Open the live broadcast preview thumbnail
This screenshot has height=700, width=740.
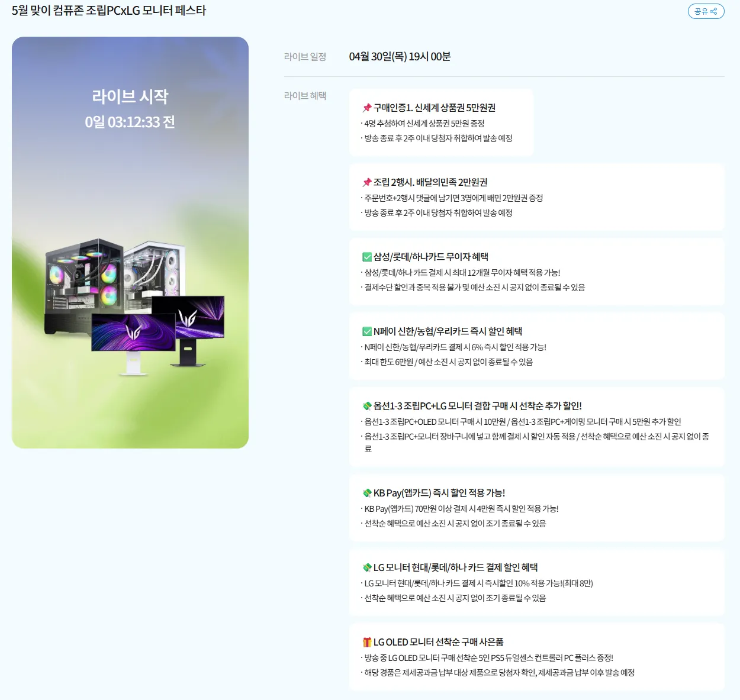coord(130,242)
